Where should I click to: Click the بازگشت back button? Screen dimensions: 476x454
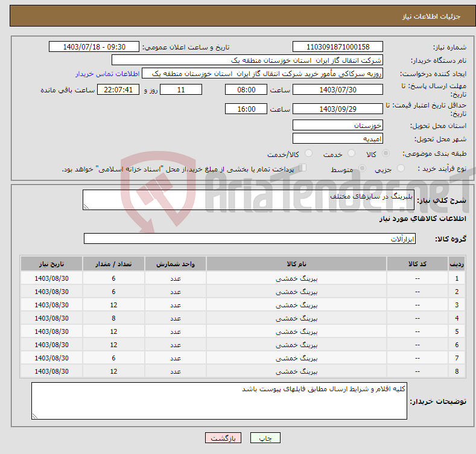tap(223, 438)
